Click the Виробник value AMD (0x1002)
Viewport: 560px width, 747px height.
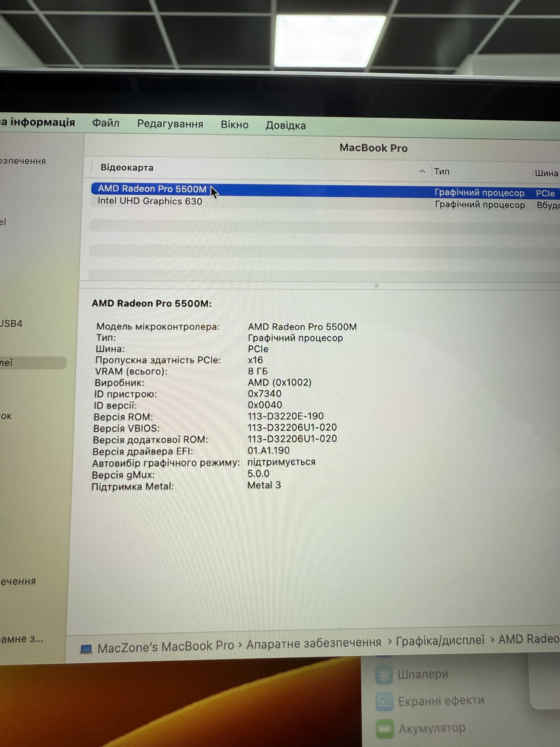point(279,382)
